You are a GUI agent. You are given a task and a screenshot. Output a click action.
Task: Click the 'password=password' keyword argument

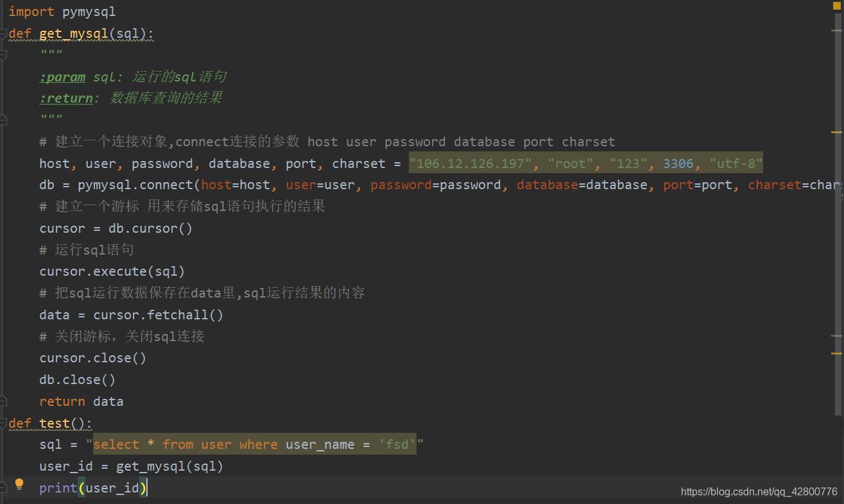[436, 185]
